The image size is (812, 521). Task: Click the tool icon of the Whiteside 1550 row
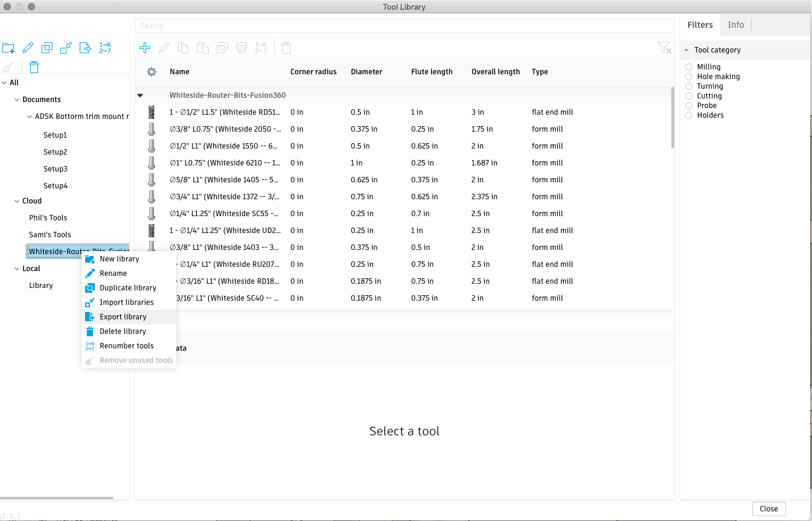click(152, 146)
